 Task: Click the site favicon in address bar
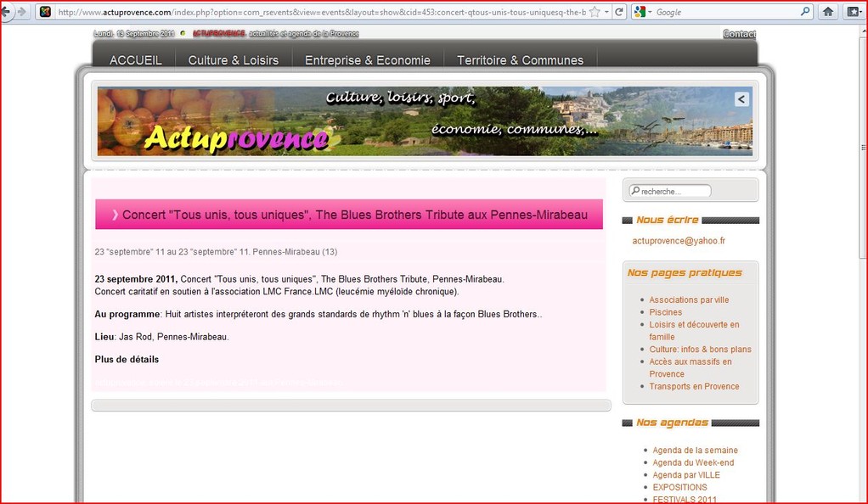tap(45, 12)
